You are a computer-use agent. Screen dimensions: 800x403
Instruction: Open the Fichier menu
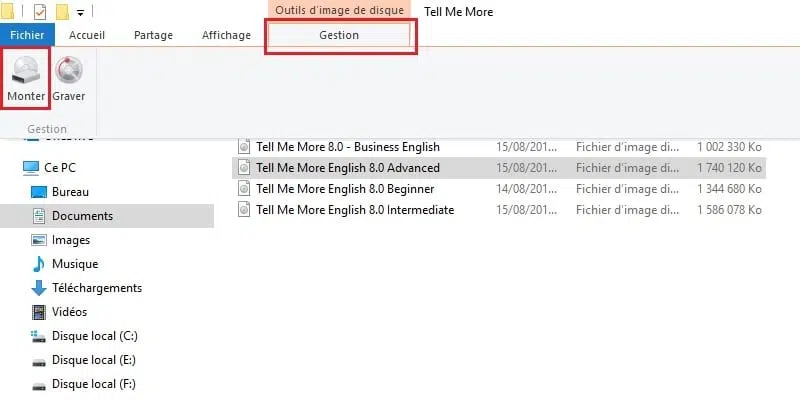pyautogui.click(x=27, y=35)
